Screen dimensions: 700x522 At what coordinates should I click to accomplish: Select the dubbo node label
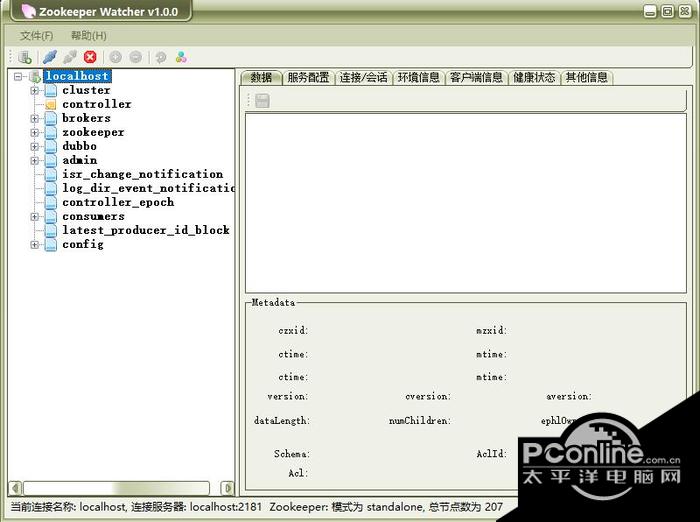coord(79,146)
